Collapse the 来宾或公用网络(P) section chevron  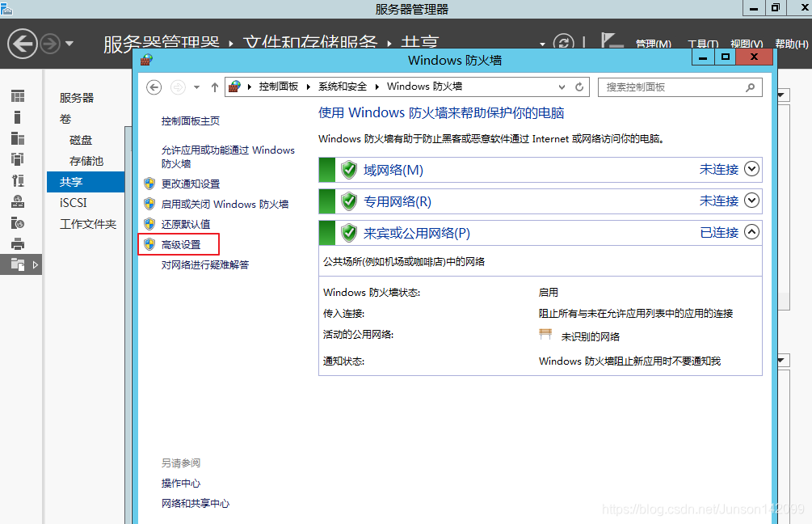tap(752, 232)
